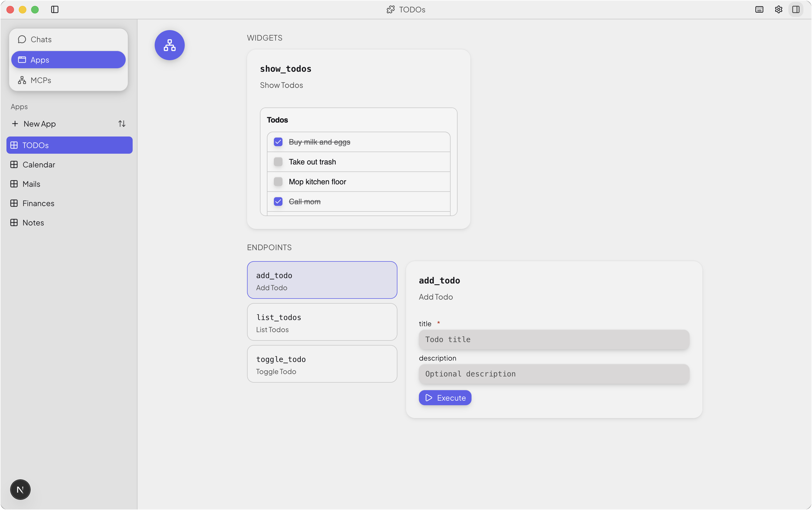Viewport: 812px width, 510px height.
Task: Open settings gear icon
Action: coord(778,9)
